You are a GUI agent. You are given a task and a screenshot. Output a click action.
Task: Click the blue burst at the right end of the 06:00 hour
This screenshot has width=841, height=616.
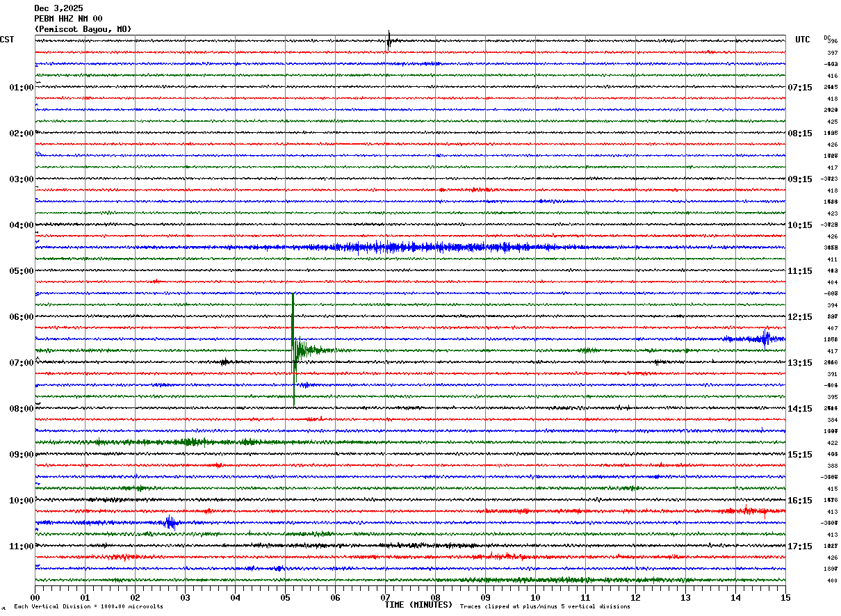pyautogui.click(x=765, y=339)
